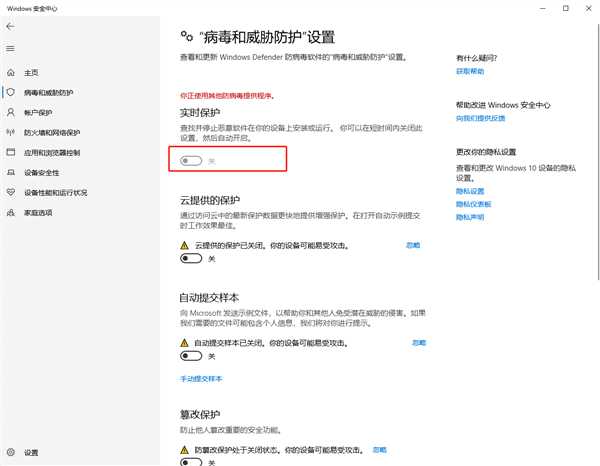This screenshot has width=600, height=466.
Task: Click the 更改你的隐私设置 heading
Action: click(486, 152)
